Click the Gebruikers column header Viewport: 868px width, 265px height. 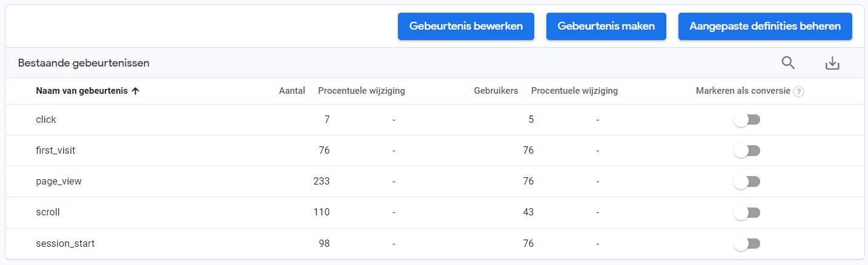point(495,91)
